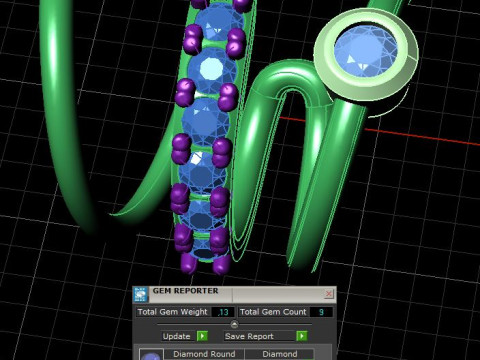Click the Total Gem Weight label
Viewport: 480px width, 360px height.
click(173, 312)
